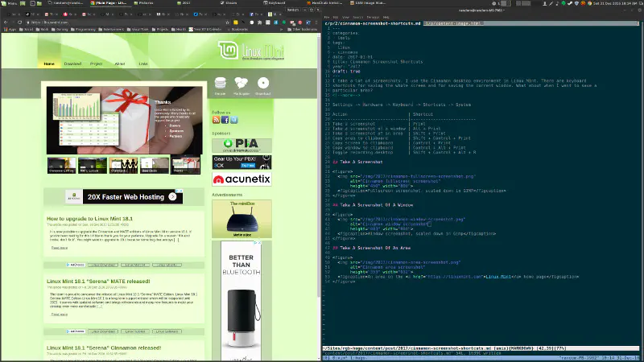Open the Facebook follow icon

pos(225,120)
